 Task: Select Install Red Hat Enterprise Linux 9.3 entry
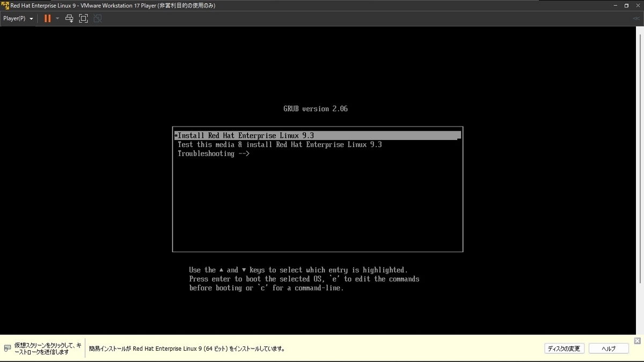pos(317,136)
